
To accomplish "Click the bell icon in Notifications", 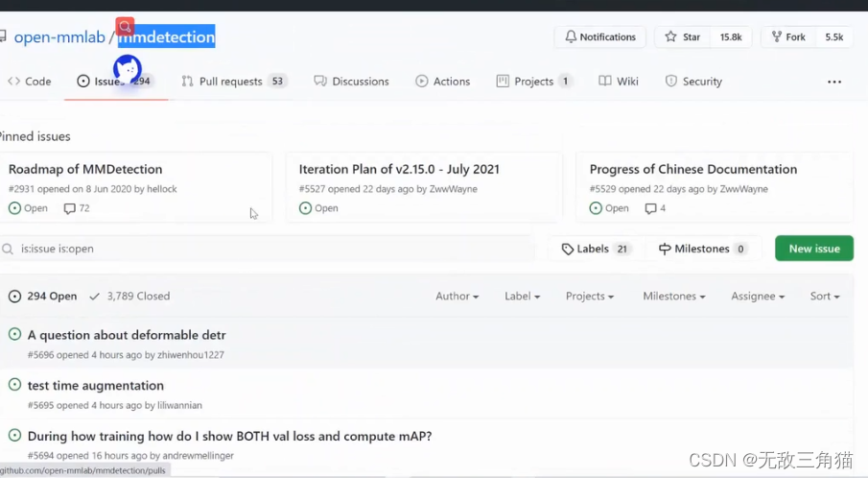I will [571, 37].
